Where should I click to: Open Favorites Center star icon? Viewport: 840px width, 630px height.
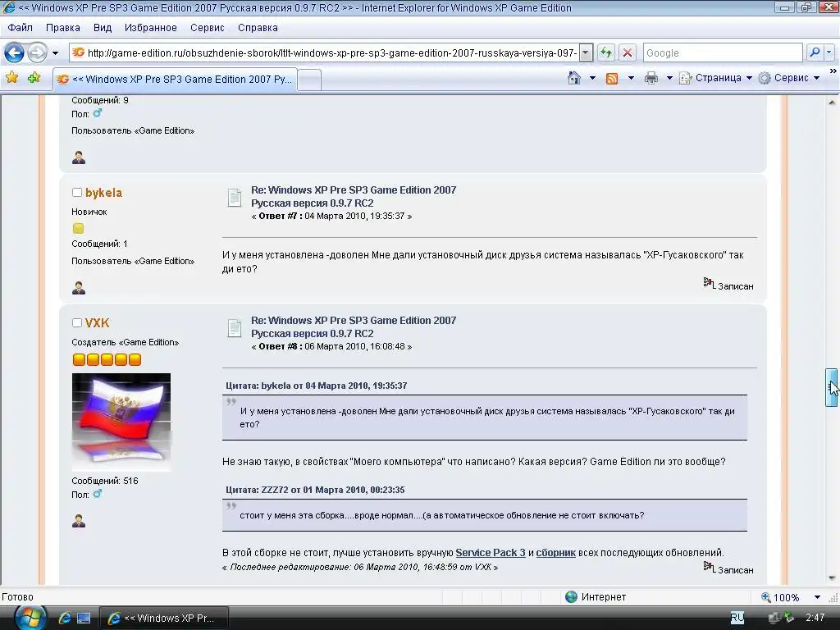point(11,78)
